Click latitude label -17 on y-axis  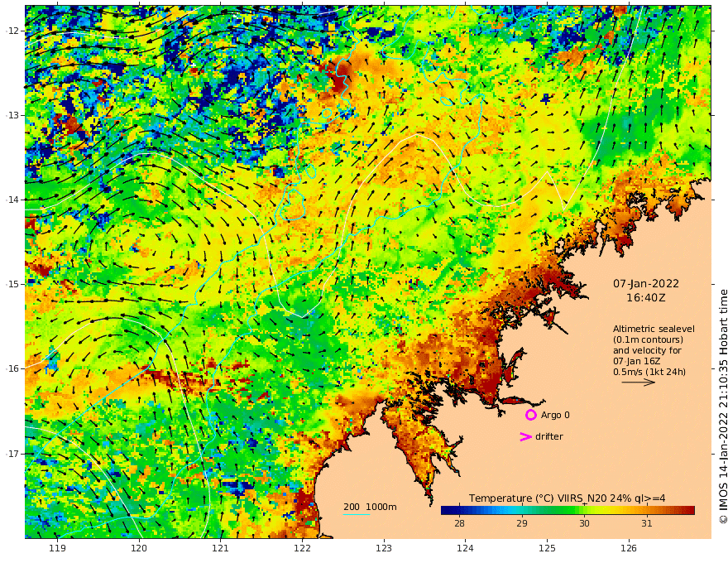point(12,454)
